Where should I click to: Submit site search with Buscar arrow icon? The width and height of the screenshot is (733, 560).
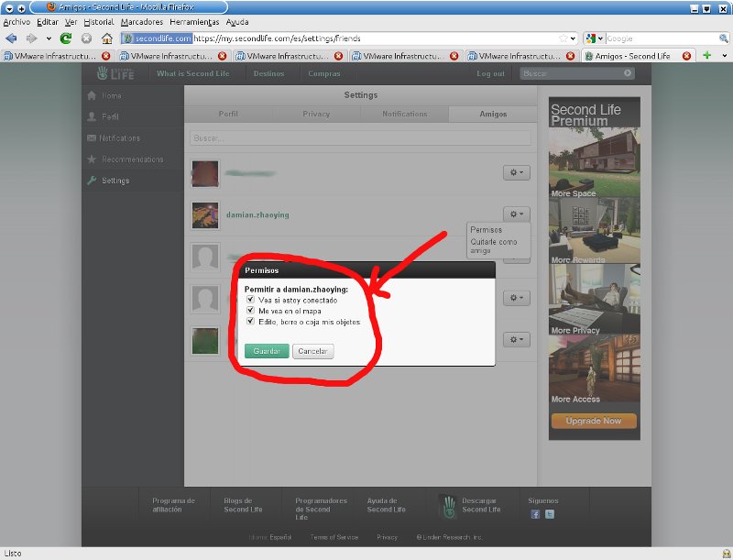(628, 73)
